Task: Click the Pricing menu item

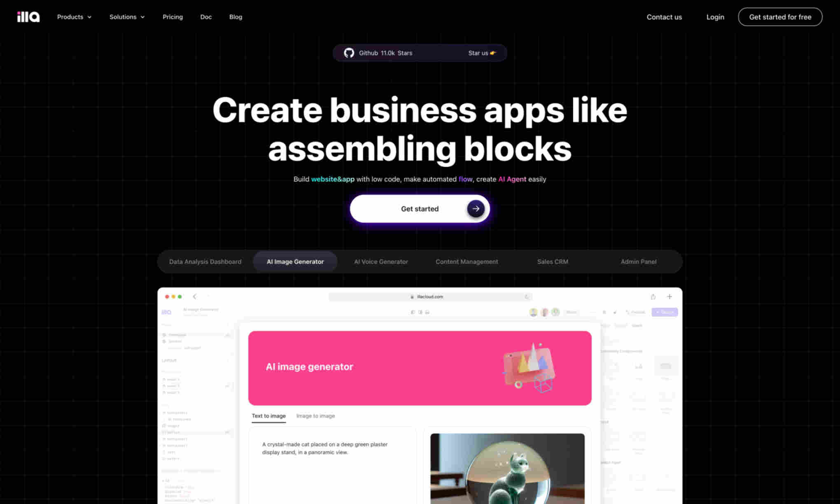Action: click(172, 17)
